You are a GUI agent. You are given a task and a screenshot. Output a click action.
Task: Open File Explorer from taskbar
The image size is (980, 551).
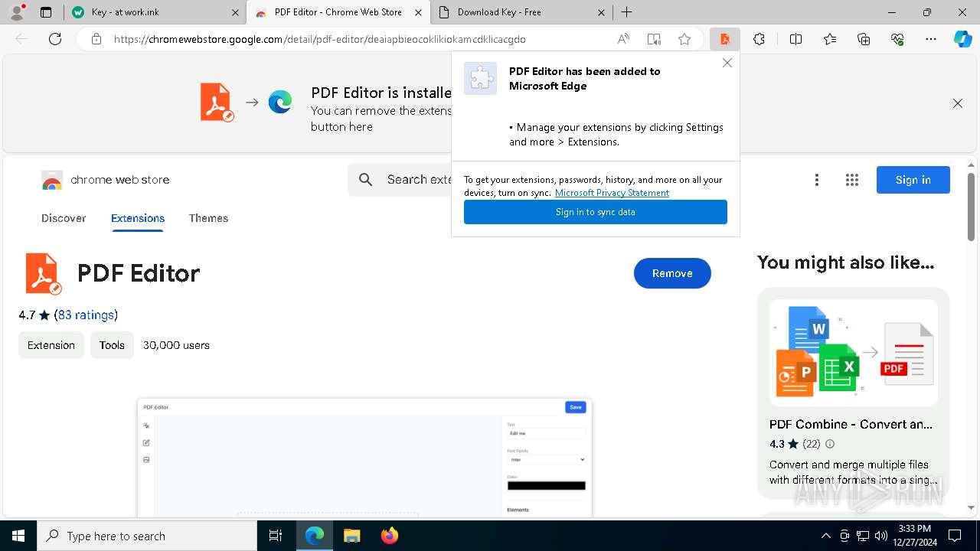[x=351, y=536]
